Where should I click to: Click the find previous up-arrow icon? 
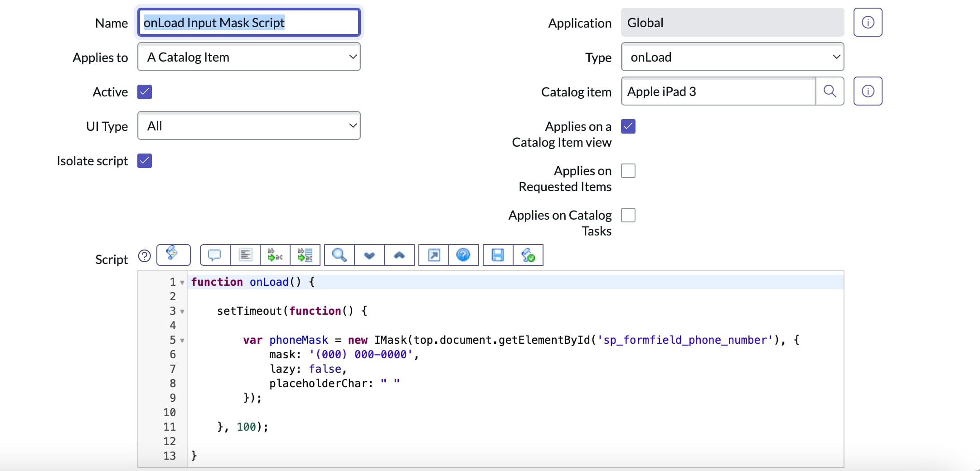pyautogui.click(x=399, y=255)
